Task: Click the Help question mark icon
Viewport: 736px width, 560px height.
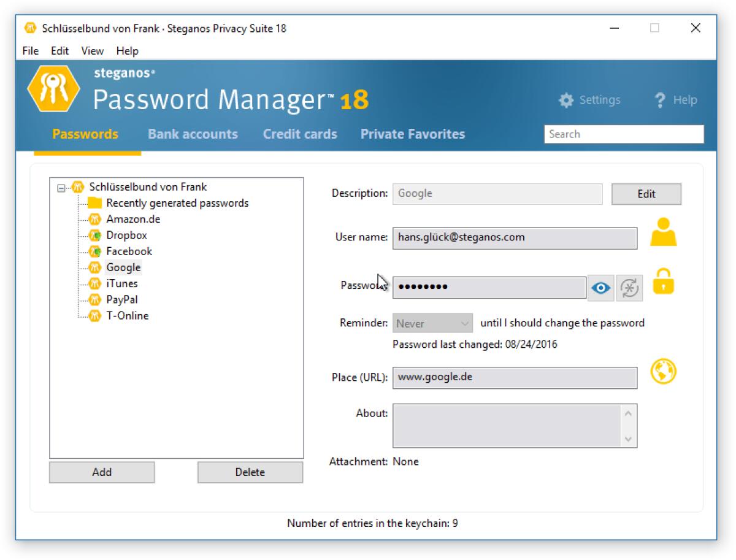Action: [661, 99]
